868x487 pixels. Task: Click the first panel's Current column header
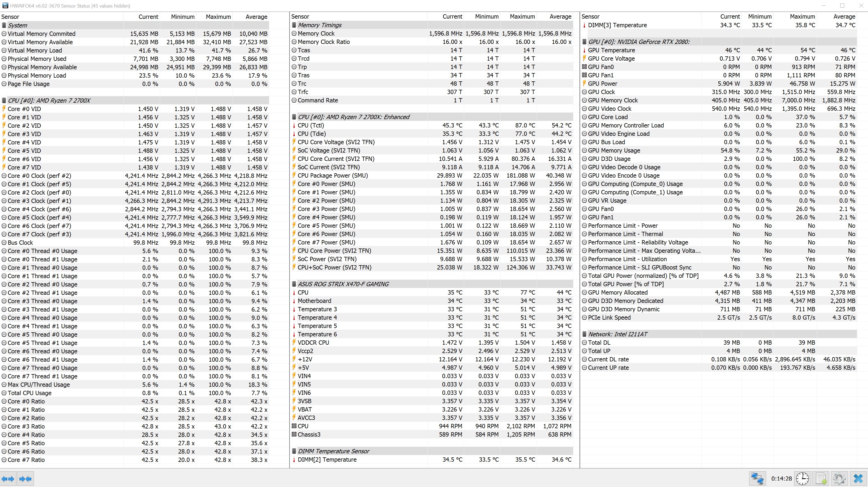coord(148,17)
